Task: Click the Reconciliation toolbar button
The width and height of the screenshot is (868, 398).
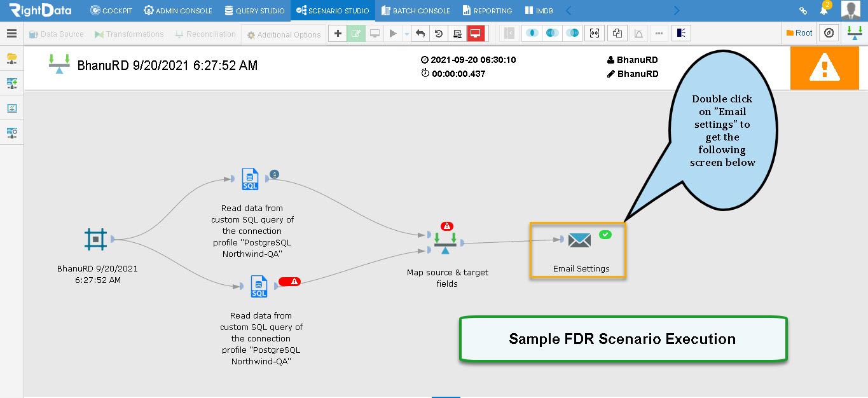Action: (205, 34)
